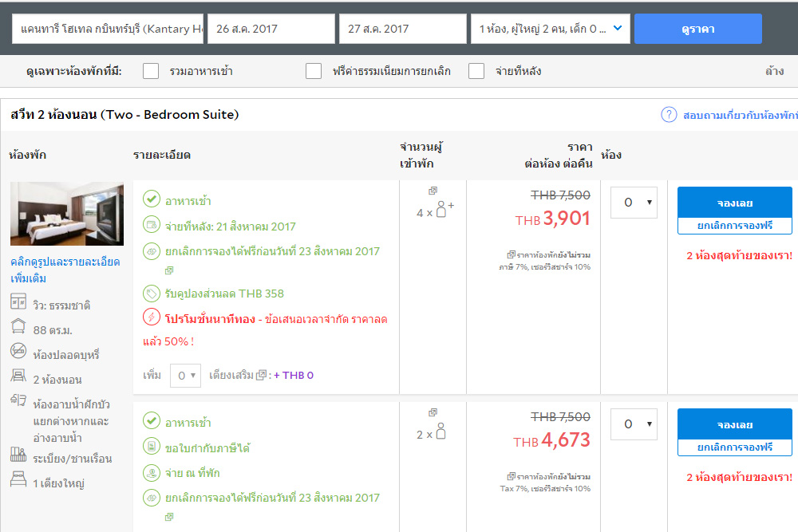Screen dimensions: 798x532
Task: Click the pay later calendar icon
Action: pos(151,226)
